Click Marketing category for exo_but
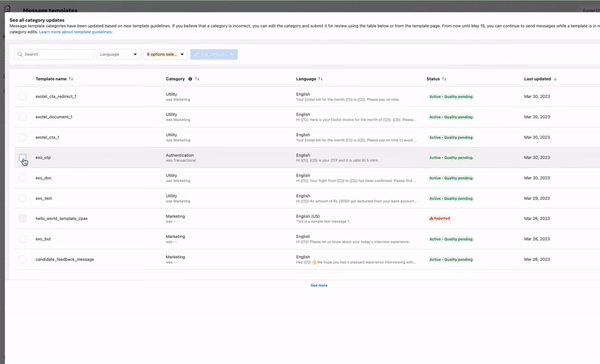This screenshot has width=600, height=364. (x=175, y=237)
